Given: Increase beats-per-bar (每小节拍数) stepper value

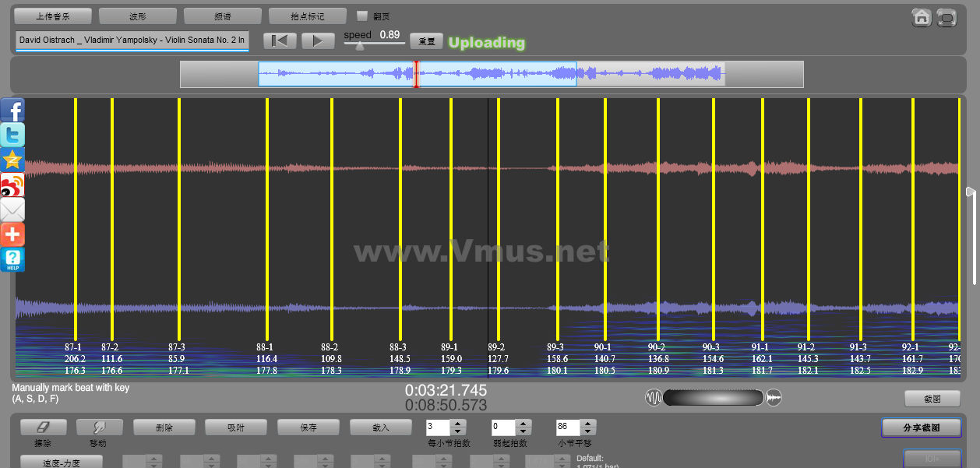Looking at the screenshot, I should coord(457,423).
